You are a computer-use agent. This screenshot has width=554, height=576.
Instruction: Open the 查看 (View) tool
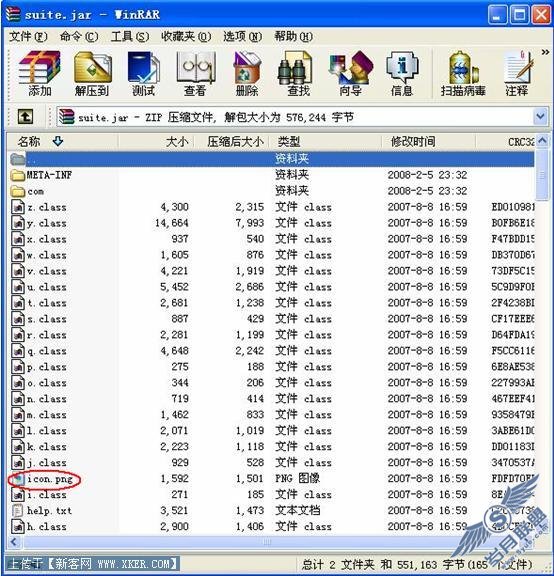pos(195,73)
